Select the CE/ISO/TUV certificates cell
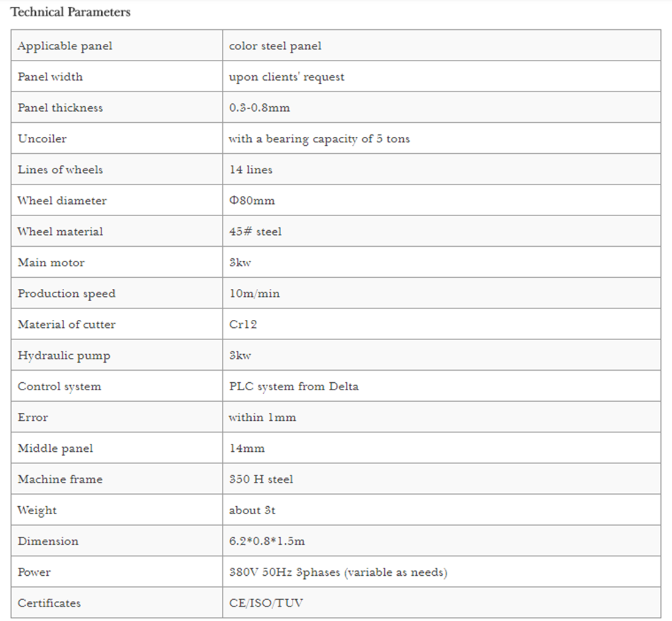This screenshot has width=672, height=621. 442,603
